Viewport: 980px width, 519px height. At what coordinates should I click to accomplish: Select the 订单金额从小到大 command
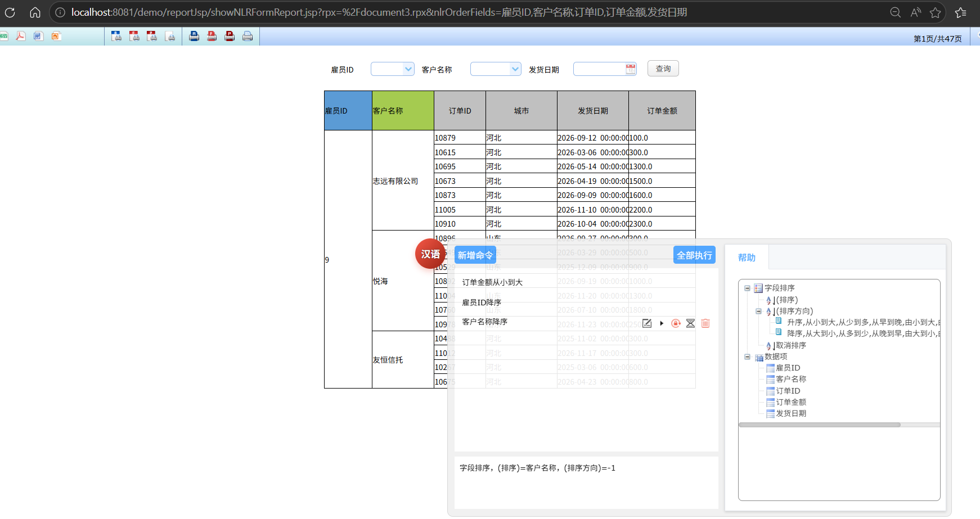tap(492, 282)
